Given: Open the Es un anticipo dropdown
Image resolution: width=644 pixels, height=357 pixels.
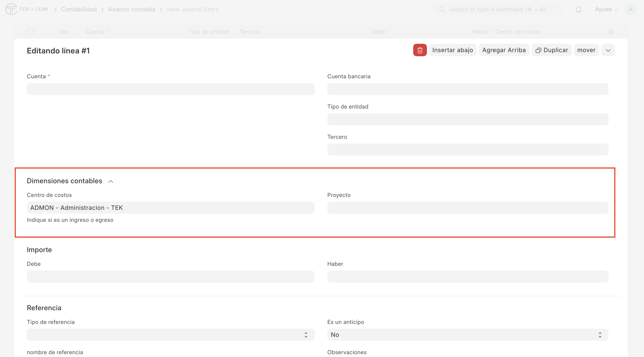Looking at the screenshot, I should 467,335.
